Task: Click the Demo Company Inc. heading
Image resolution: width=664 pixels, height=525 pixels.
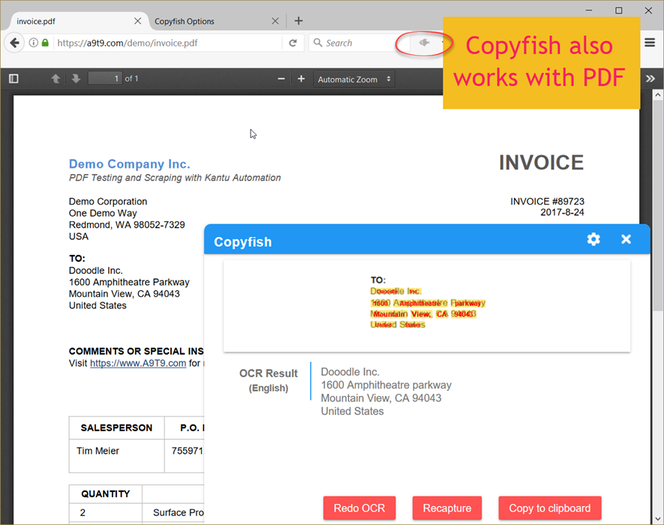Action: (x=130, y=164)
